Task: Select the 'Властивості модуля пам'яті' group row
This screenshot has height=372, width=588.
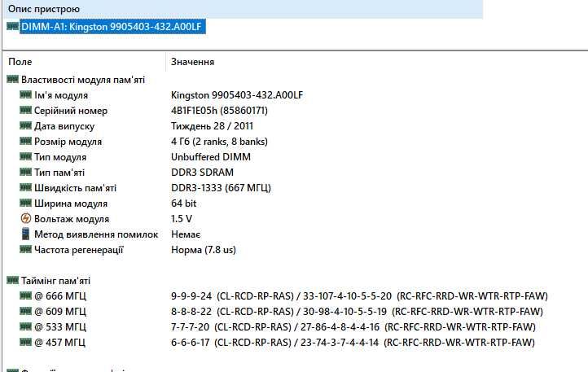Action: (x=83, y=80)
